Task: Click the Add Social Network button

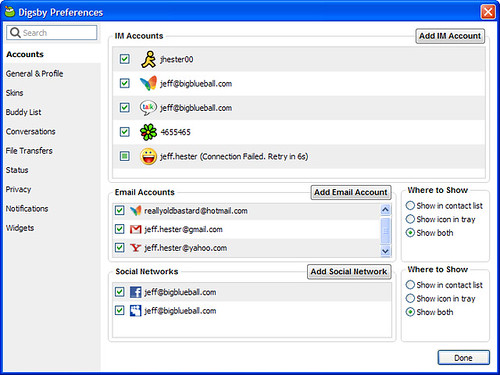Action: [x=349, y=272]
